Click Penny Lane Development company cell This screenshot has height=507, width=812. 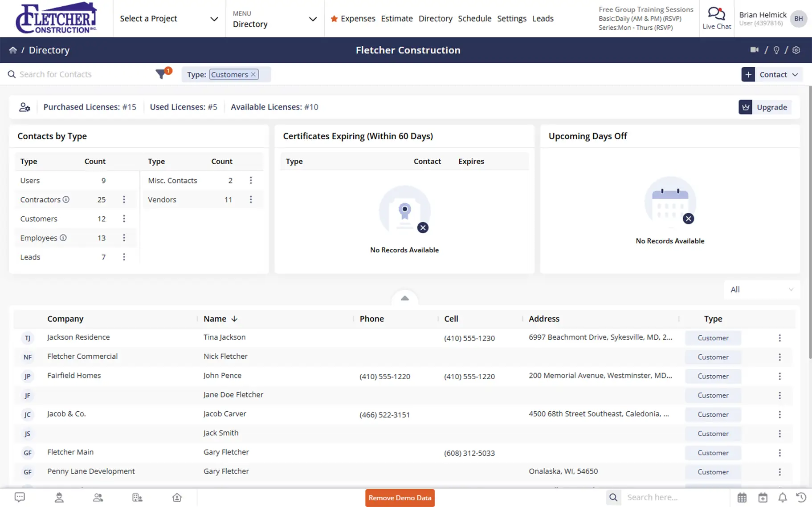pyautogui.click(x=91, y=471)
